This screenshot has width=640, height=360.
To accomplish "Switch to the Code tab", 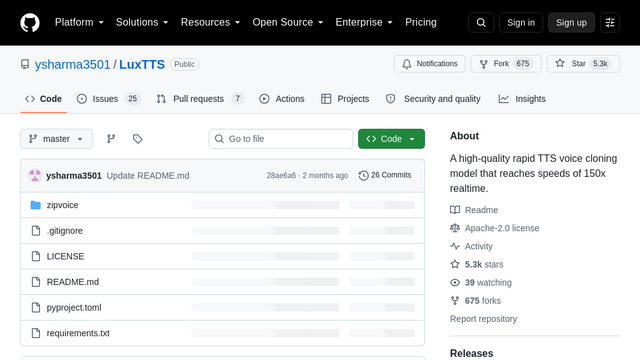I will tap(44, 99).
